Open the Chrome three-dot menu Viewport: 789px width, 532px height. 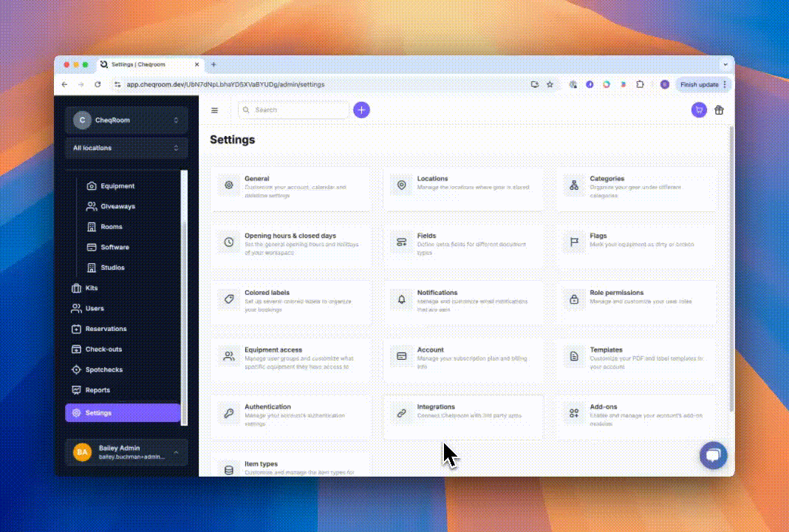tap(725, 84)
